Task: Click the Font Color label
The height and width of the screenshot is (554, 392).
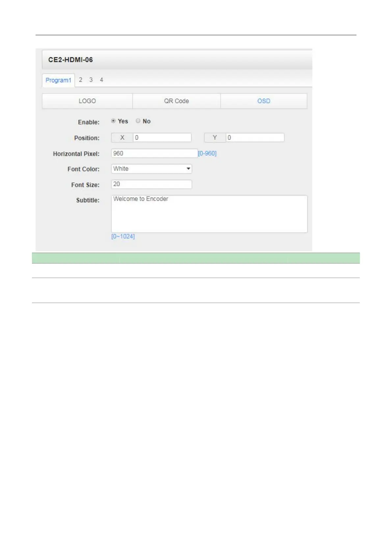Action: click(x=83, y=169)
